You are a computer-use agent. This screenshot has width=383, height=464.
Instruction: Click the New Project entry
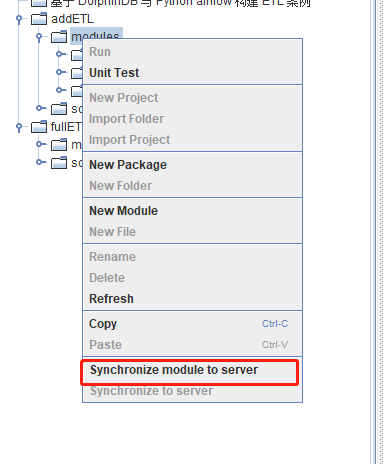pos(192,98)
